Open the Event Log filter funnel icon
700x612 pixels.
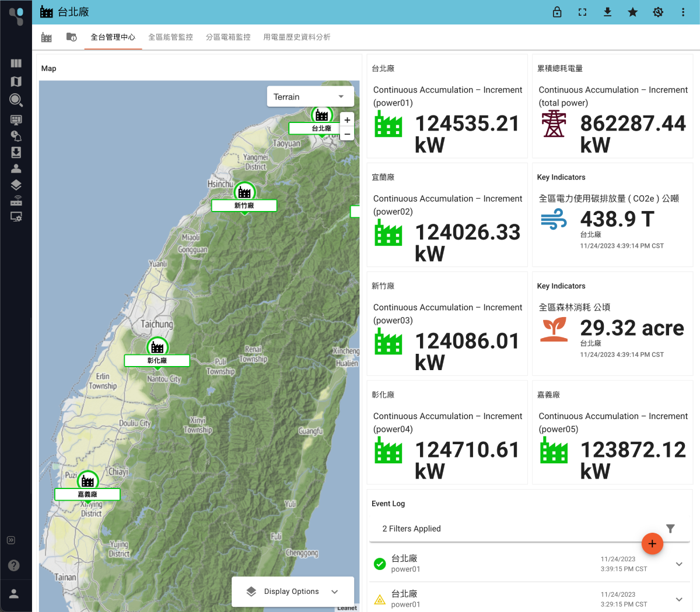[x=670, y=529]
